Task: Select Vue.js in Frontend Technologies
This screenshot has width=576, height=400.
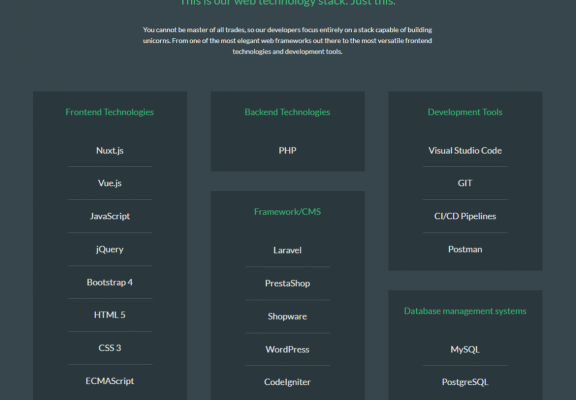Action: tap(110, 183)
